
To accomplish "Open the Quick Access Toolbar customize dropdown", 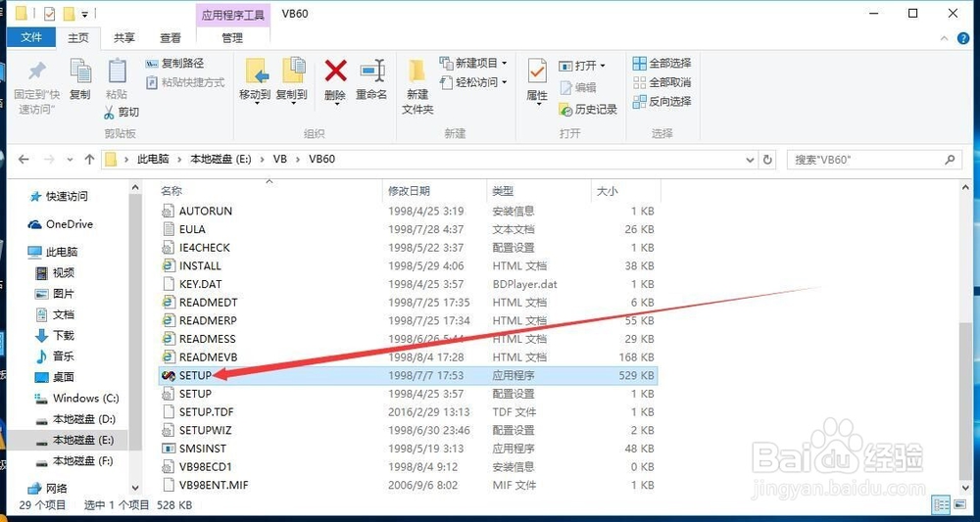I will click(x=84, y=14).
